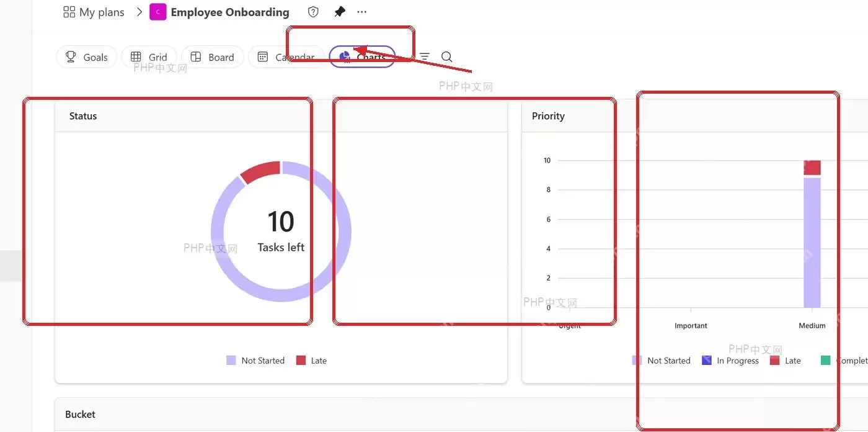Click the pink Employee Onboarding plan icon
868x432 pixels.
(158, 12)
